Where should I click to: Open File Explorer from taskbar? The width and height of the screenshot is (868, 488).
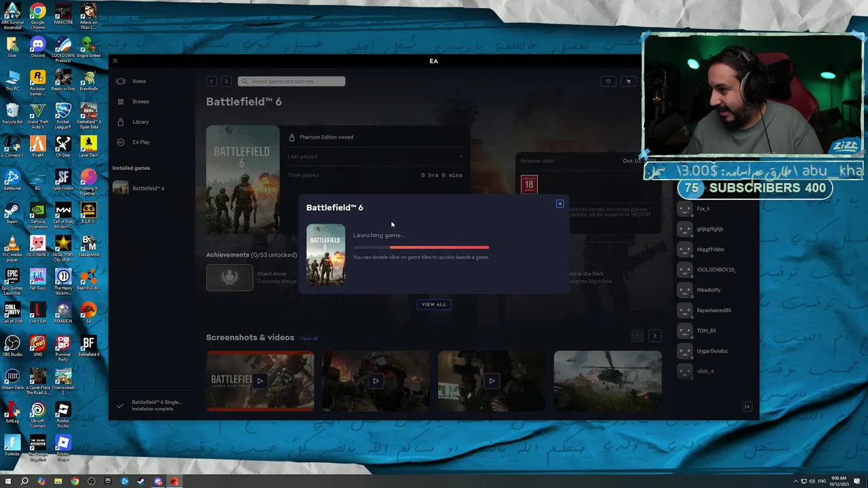pyautogui.click(x=58, y=481)
